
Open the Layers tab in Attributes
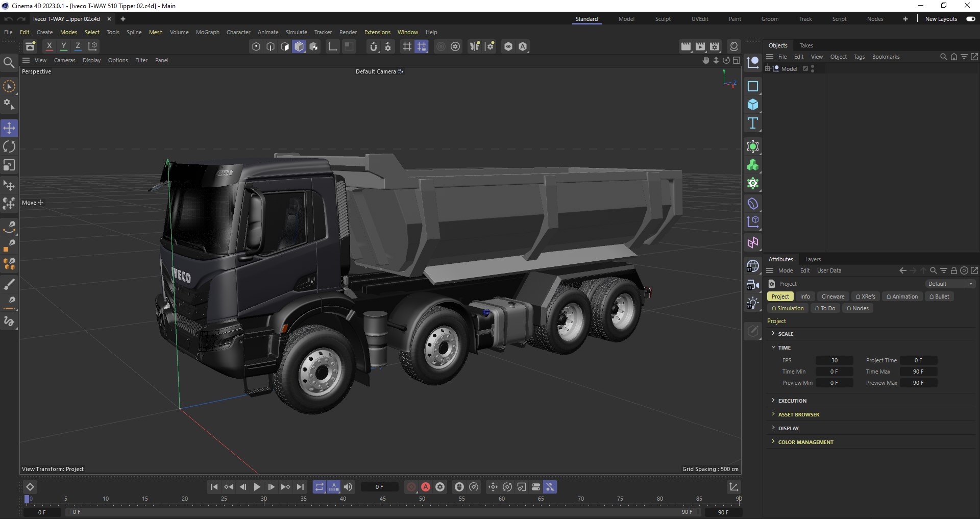click(x=813, y=259)
